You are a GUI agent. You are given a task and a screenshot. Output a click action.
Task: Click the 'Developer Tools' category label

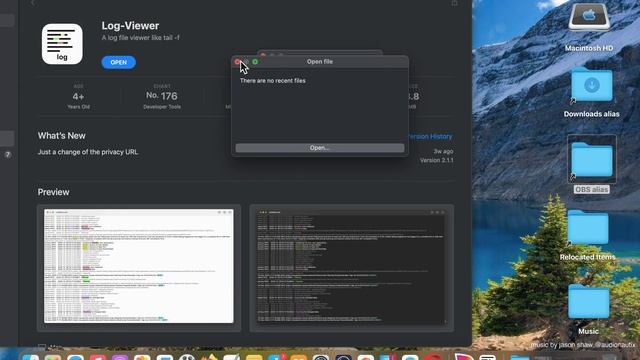(x=162, y=107)
